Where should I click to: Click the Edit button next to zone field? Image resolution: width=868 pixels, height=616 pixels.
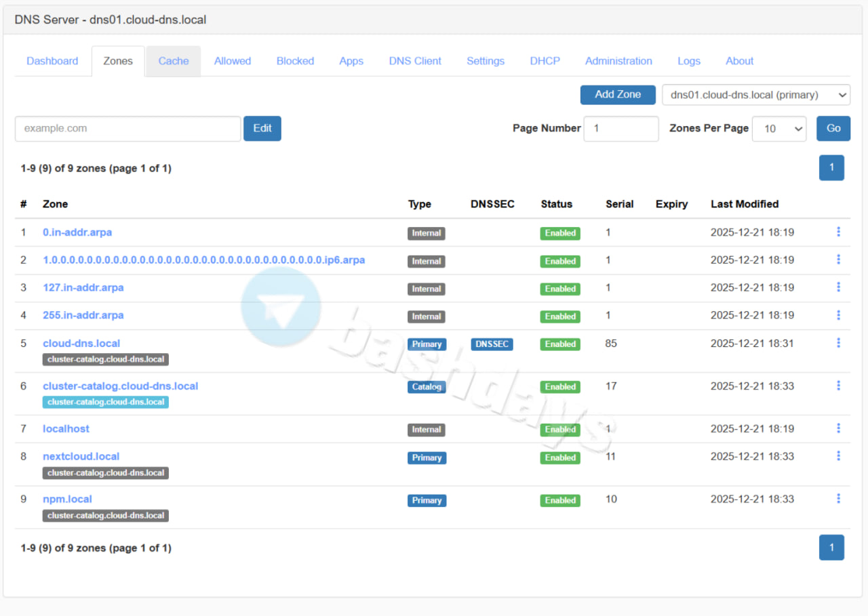tap(262, 129)
